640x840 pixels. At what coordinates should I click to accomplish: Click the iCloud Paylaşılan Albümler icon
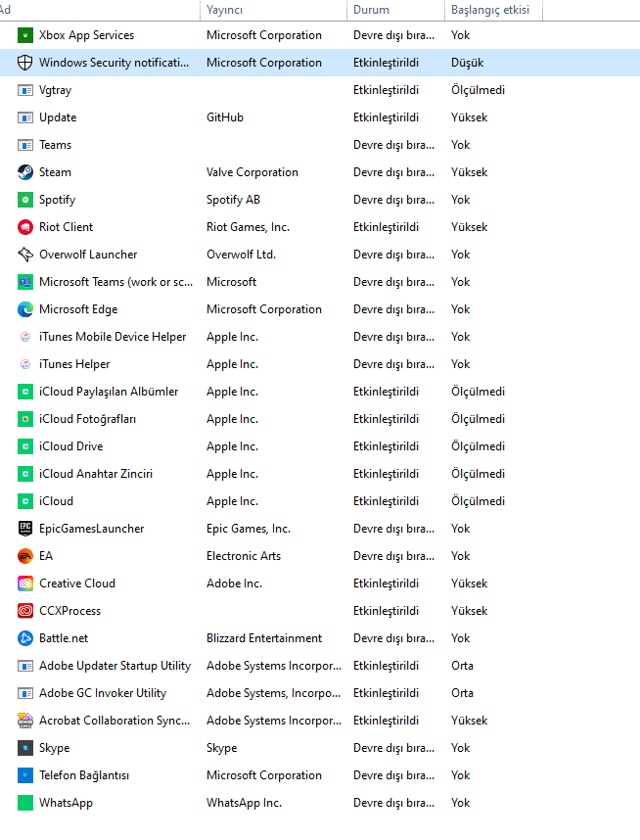coord(25,392)
